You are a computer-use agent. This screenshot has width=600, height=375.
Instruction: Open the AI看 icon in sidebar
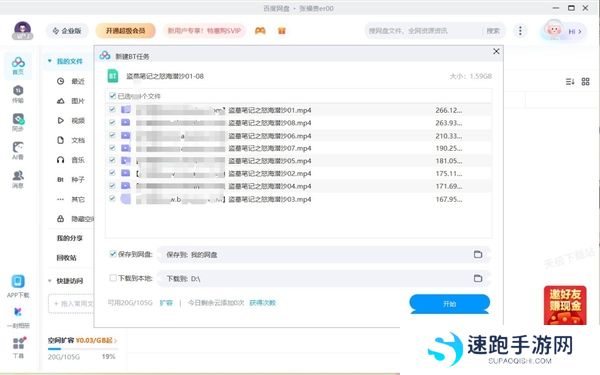[x=18, y=151]
